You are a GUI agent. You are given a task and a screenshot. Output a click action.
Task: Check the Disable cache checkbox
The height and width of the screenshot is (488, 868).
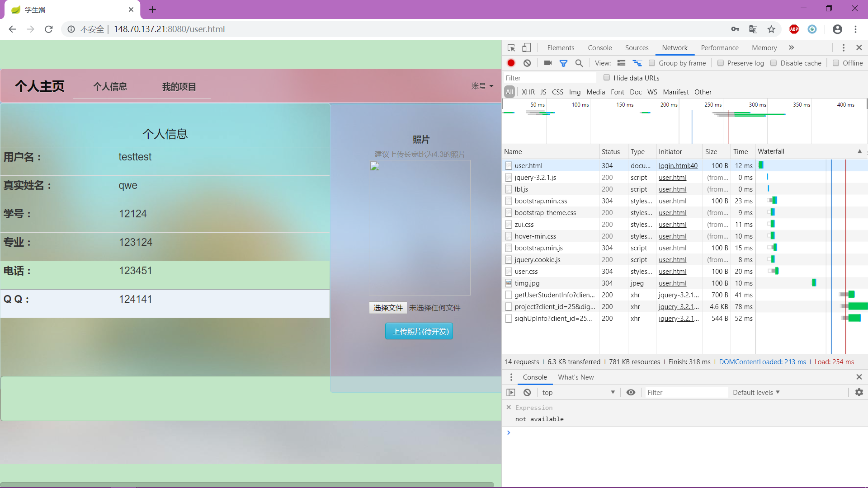point(774,63)
